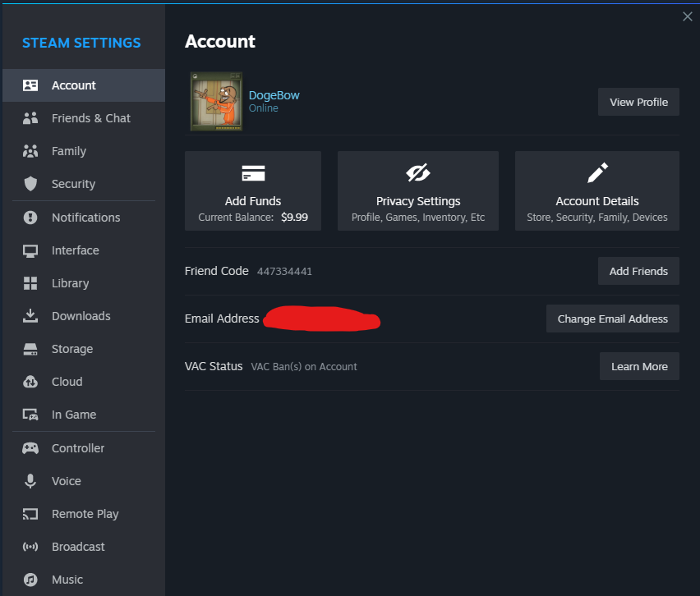Select the Library grid icon
The height and width of the screenshot is (596, 700).
tap(30, 283)
